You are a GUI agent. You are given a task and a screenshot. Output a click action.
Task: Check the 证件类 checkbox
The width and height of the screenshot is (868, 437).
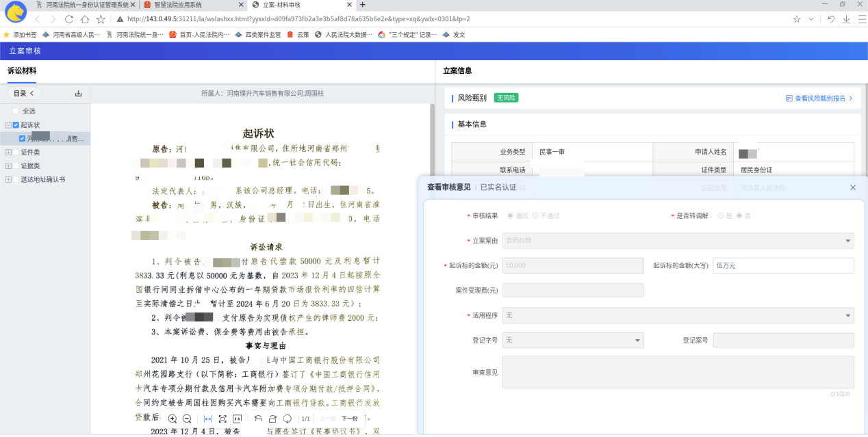pos(16,153)
